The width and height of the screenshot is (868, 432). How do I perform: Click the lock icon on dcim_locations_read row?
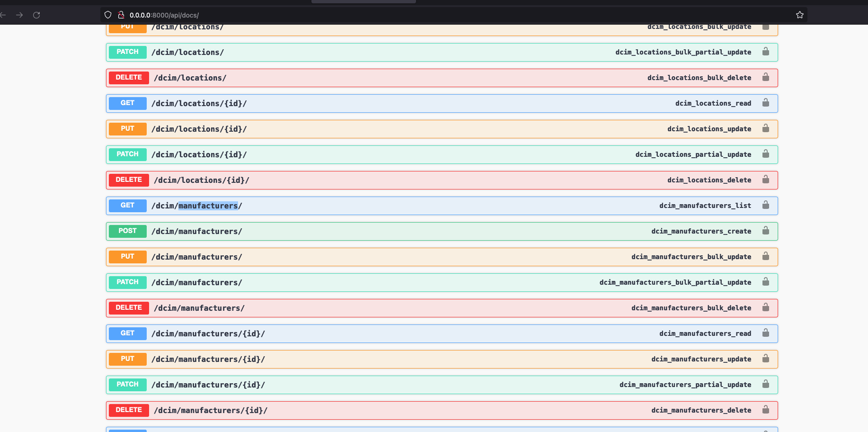[x=765, y=103]
